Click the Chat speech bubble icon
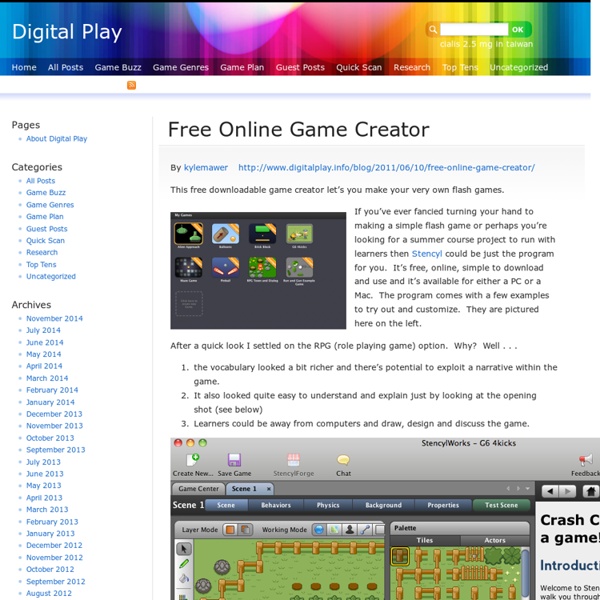Screen dimensions: 600x600 pyautogui.click(x=343, y=459)
